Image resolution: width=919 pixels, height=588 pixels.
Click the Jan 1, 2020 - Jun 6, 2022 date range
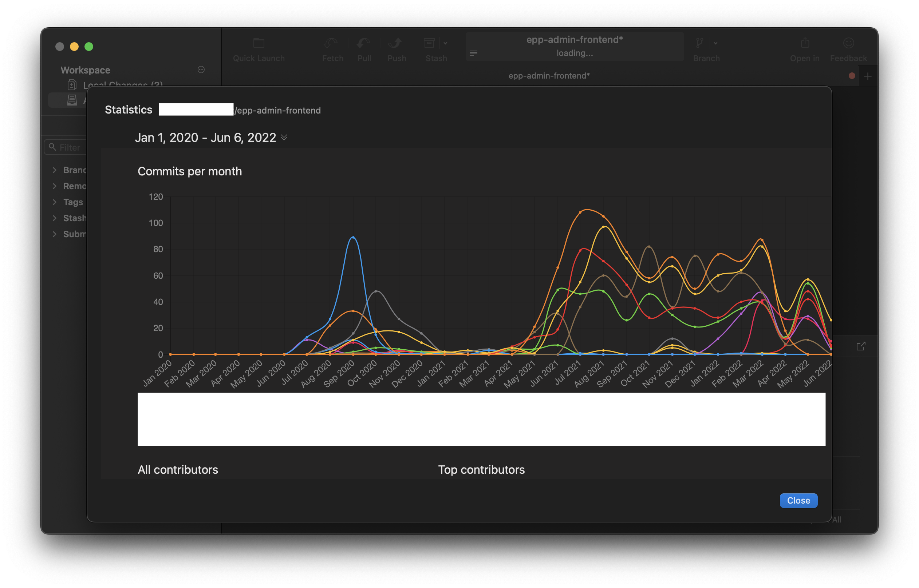pyautogui.click(x=205, y=138)
